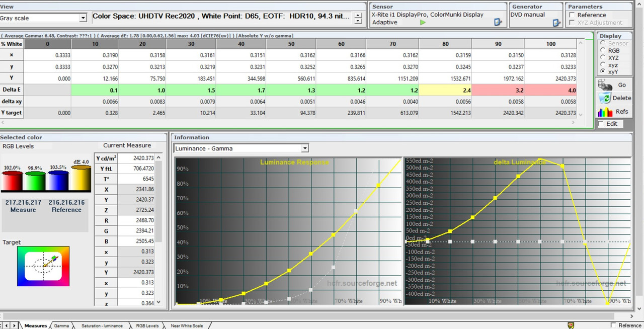Open sensor configuration icon in Sensor panel
Image resolution: width=644 pixels, height=329 pixels.
point(498,22)
